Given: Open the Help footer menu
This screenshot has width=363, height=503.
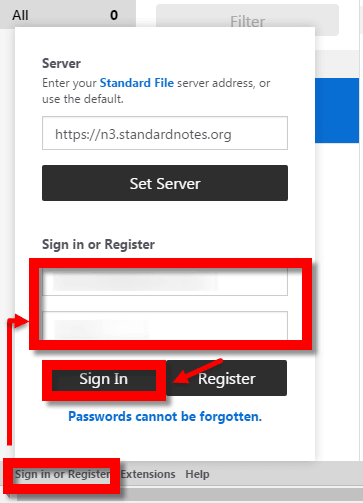Looking at the screenshot, I should 197,474.
